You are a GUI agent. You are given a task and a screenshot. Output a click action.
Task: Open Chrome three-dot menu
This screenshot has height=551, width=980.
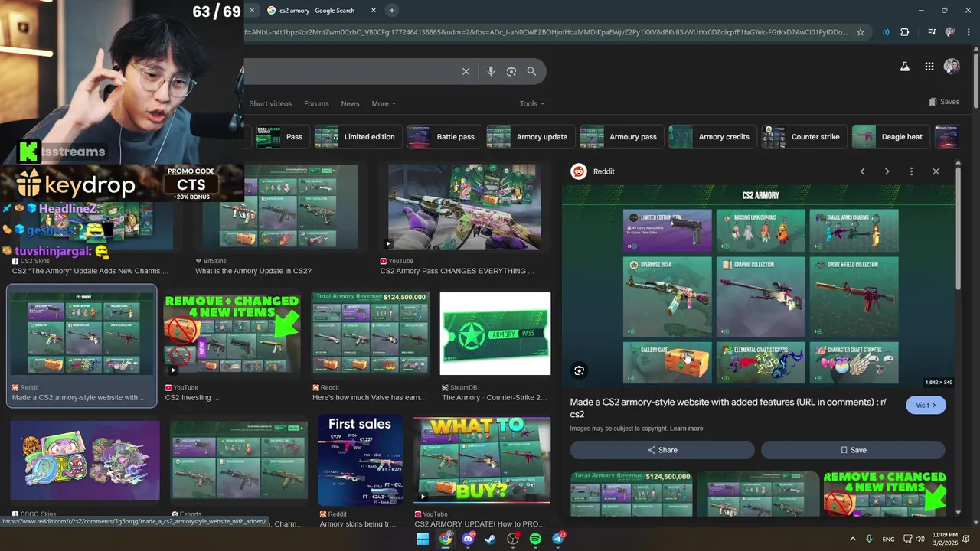point(969,32)
